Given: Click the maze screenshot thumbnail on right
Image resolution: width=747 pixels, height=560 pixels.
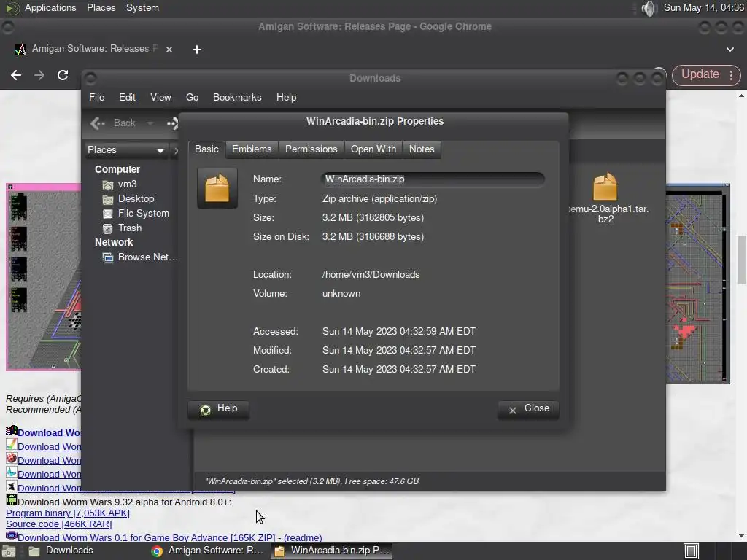Looking at the screenshot, I should tap(697, 284).
